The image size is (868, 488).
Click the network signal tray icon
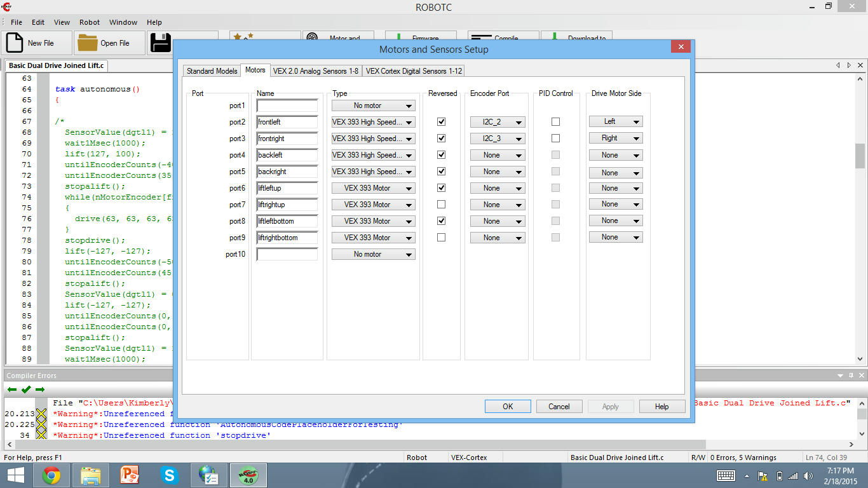coord(793,476)
